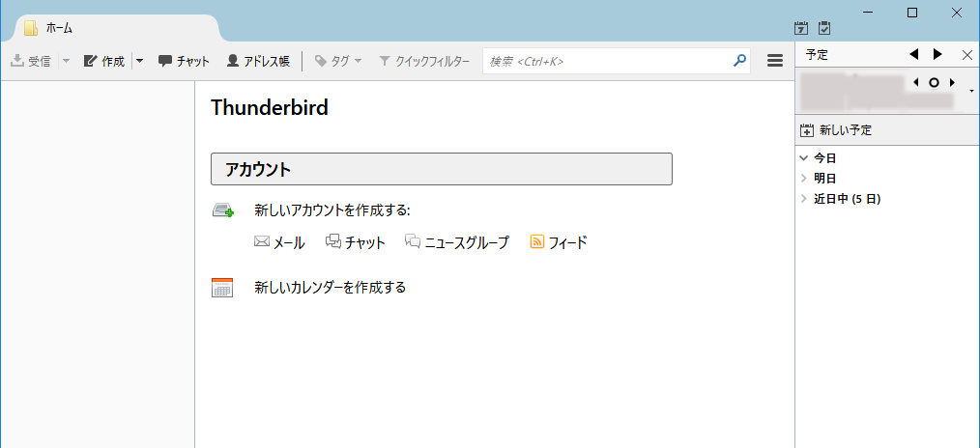Click the calendar icon beside 新しいカレンダー
980x448 pixels.
pyautogui.click(x=222, y=288)
